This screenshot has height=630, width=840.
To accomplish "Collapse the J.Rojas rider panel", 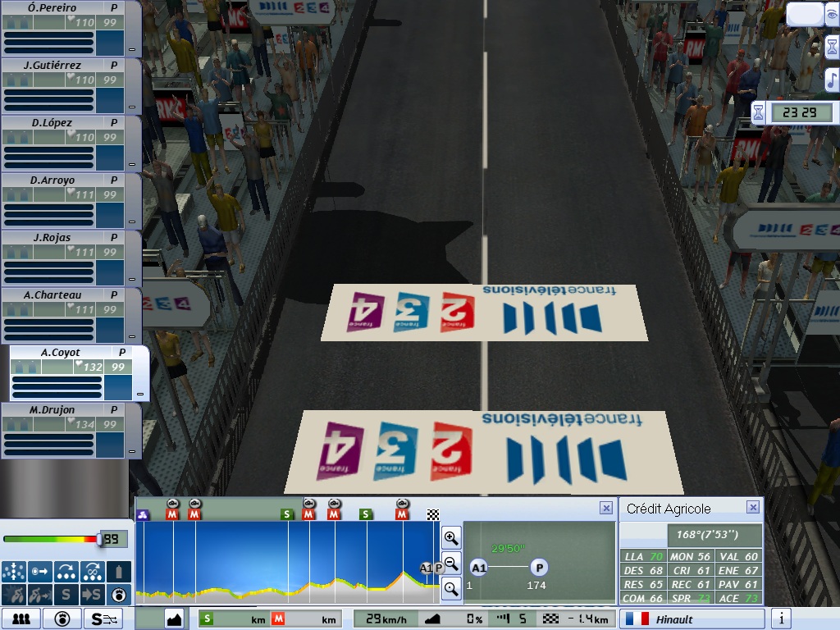I will pyautogui.click(x=132, y=280).
